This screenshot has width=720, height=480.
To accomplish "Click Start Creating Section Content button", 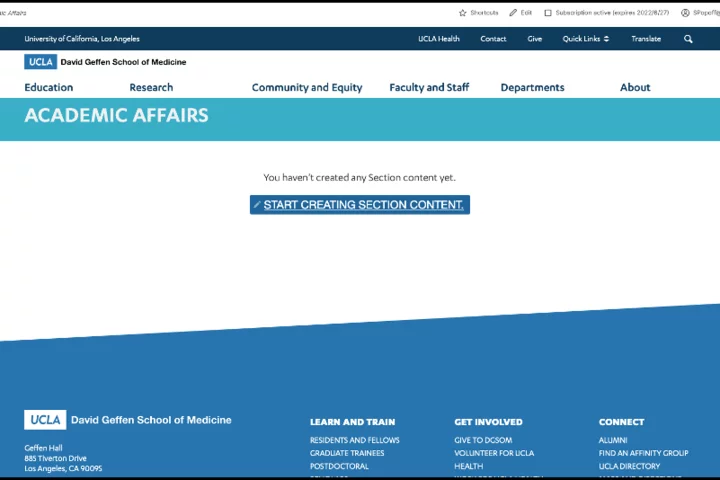I will coord(360,205).
